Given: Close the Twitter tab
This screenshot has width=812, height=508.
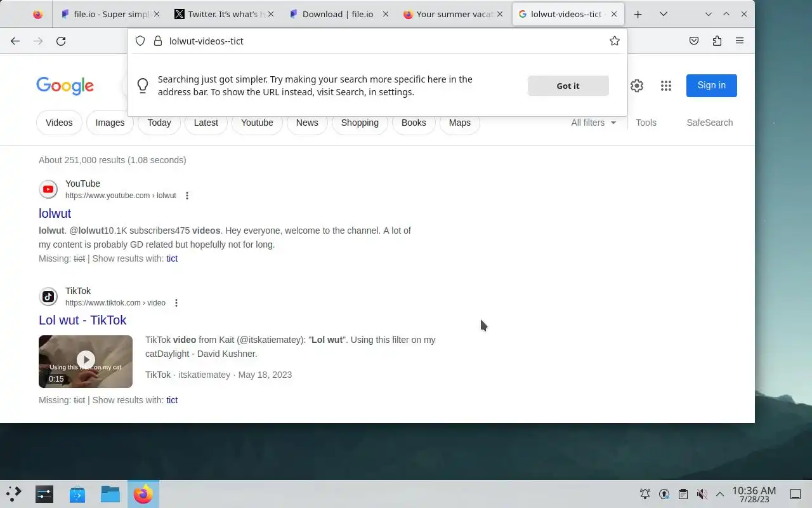Looking at the screenshot, I should pos(272,14).
